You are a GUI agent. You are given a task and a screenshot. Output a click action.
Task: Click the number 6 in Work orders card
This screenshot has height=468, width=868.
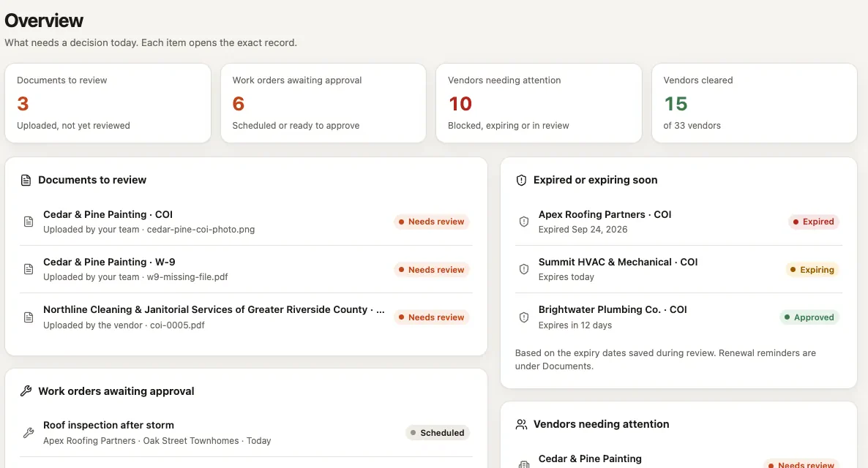pos(238,103)
